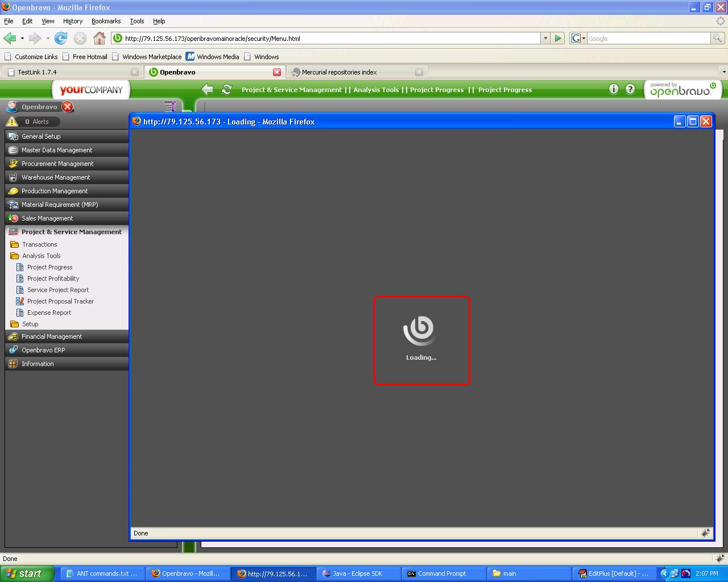
Task: Click Openbravo navigation back arrow icon
Action: coord(208,89)
